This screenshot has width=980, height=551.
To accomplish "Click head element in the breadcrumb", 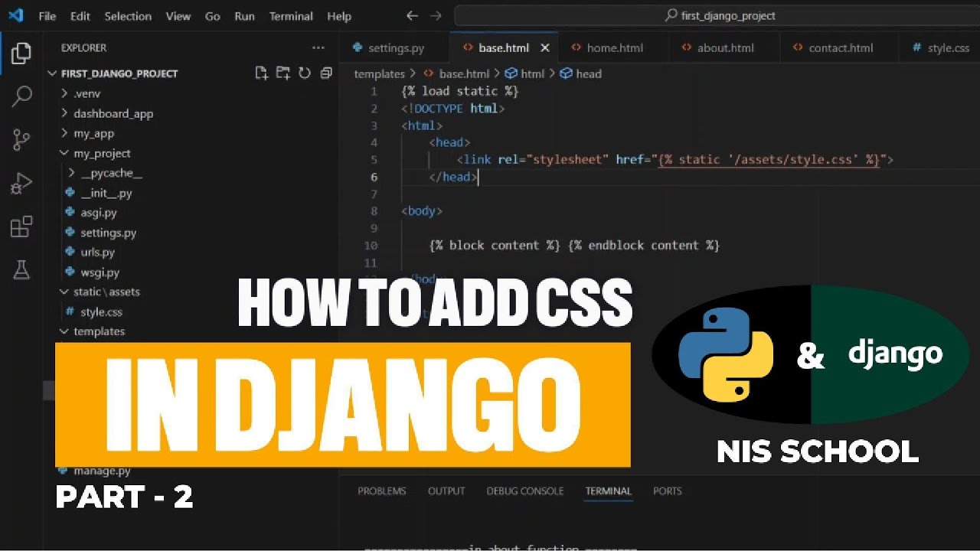I will tap(589, 73).
